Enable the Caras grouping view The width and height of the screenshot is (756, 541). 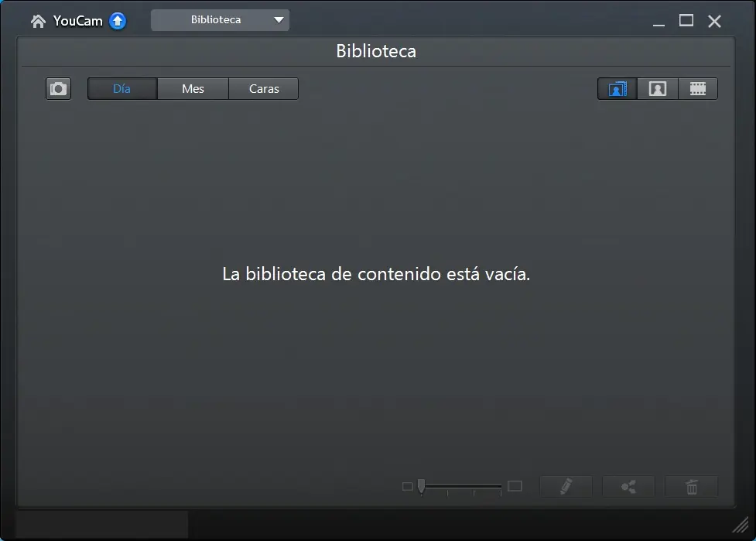[263, 88]
